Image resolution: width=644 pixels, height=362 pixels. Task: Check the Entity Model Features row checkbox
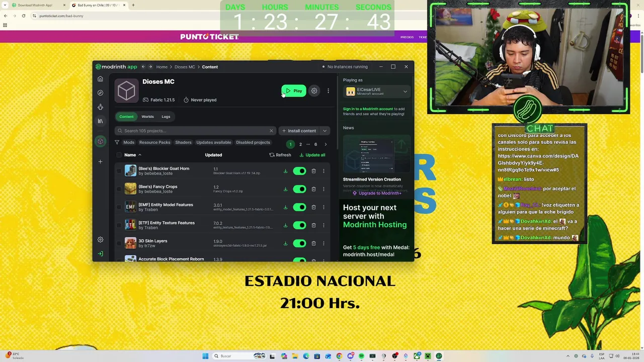(x=119, y=207)
